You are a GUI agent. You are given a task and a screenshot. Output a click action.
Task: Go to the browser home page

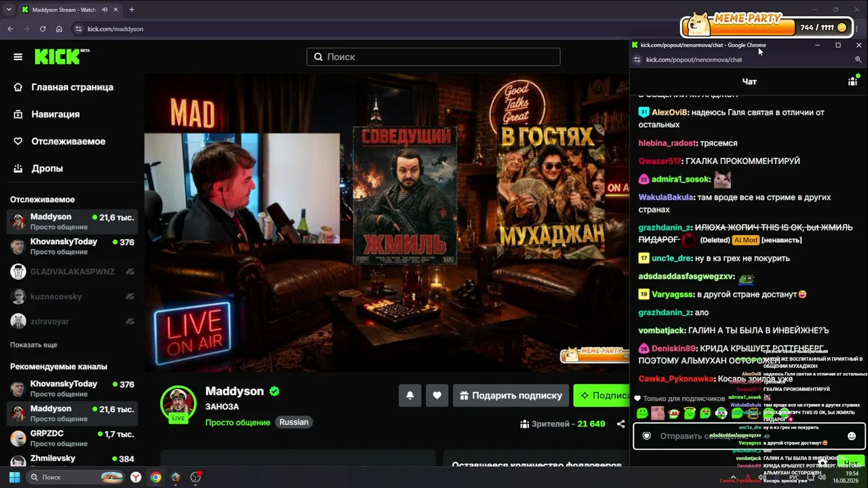59,29
